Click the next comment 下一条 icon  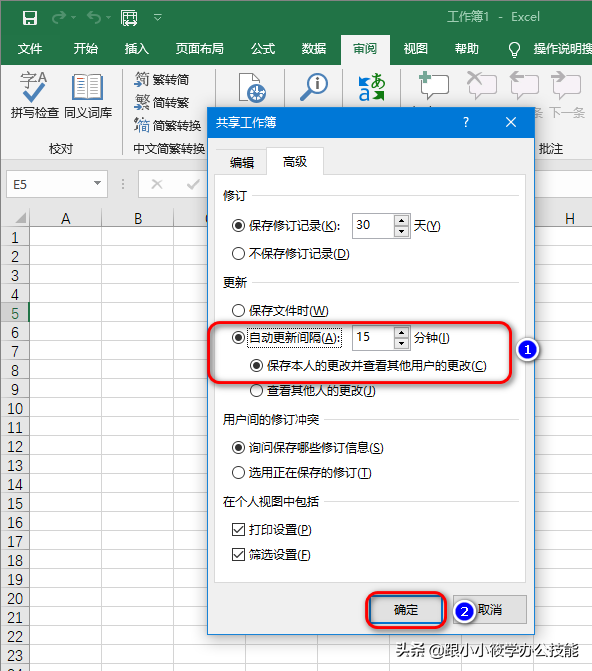pyautogui.click(x=566, y=84)
